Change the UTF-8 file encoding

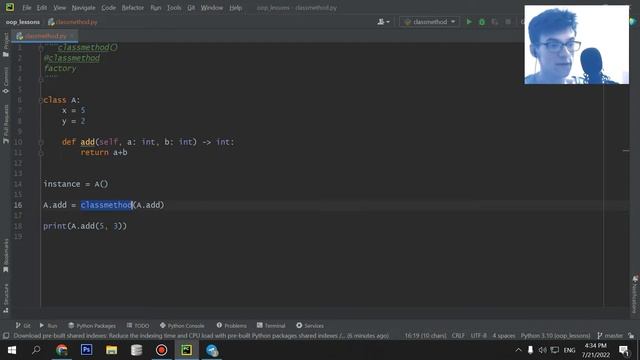[478, 336]
